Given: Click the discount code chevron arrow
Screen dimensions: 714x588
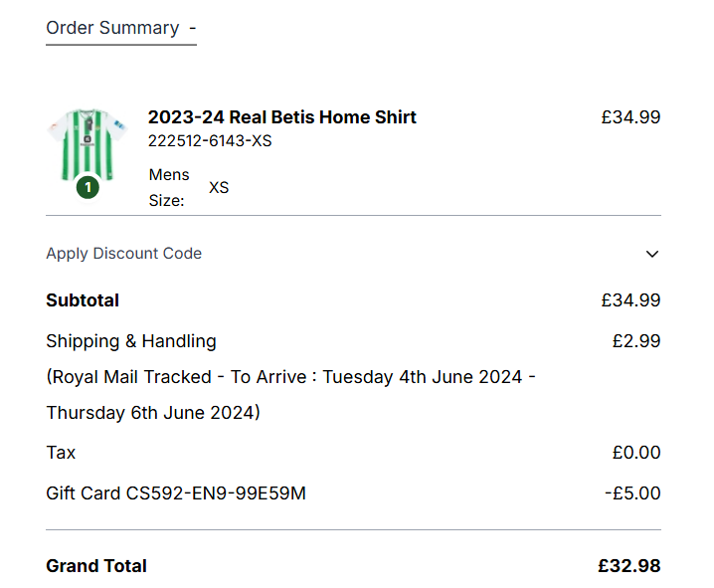Looking at the screenshot, I should click(652, 254).
